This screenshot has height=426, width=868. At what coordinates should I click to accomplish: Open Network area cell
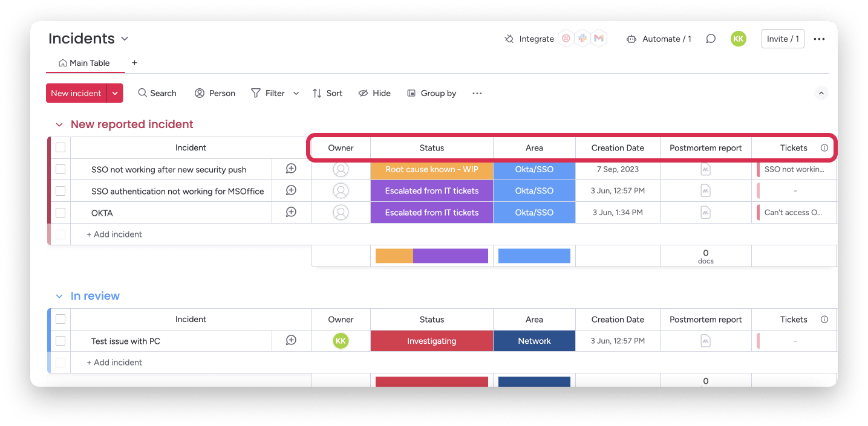[534, 341]
